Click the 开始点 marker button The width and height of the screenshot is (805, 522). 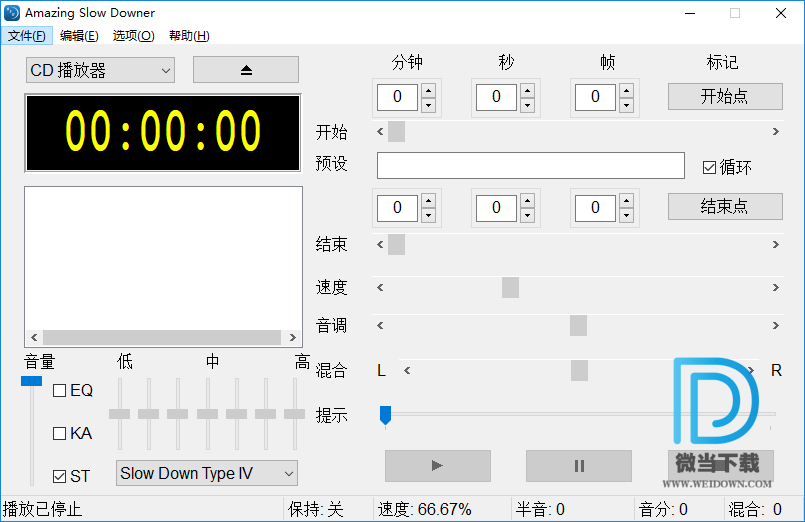[x=725, y=96]
